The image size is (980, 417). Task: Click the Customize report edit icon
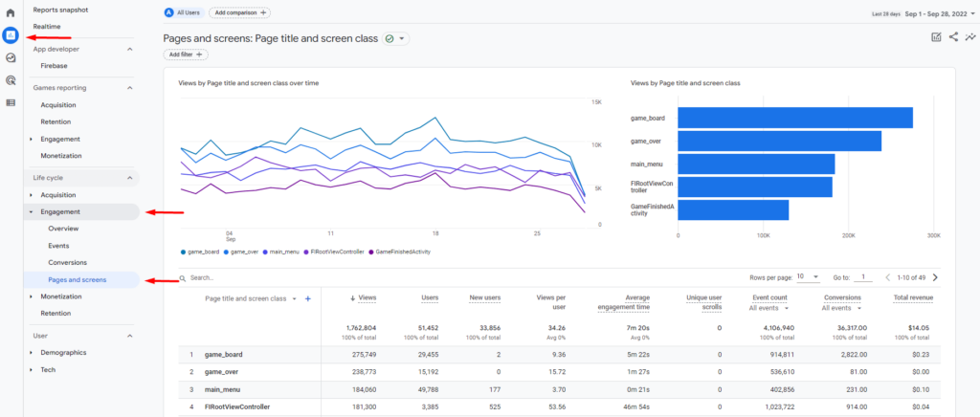(x=936, y=37)
